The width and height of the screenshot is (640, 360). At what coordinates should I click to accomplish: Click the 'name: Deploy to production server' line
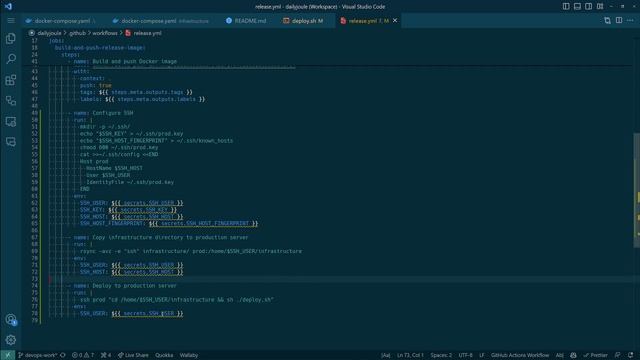tap(125, 286)
